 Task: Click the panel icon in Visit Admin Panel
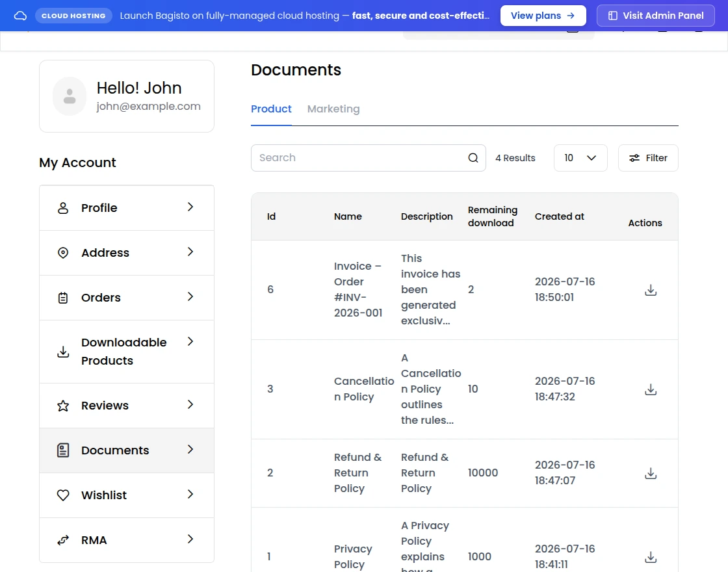(613, 16)
